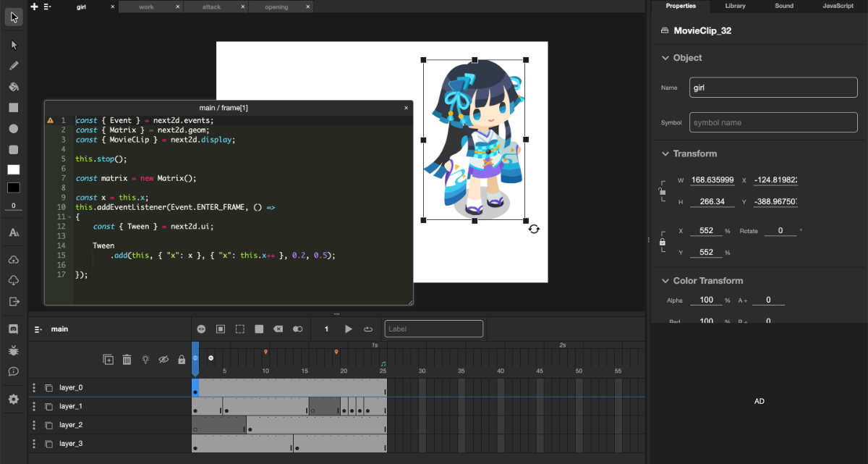
Task: Select the Pen tool in the left toolbar
Action: (13, 65)
